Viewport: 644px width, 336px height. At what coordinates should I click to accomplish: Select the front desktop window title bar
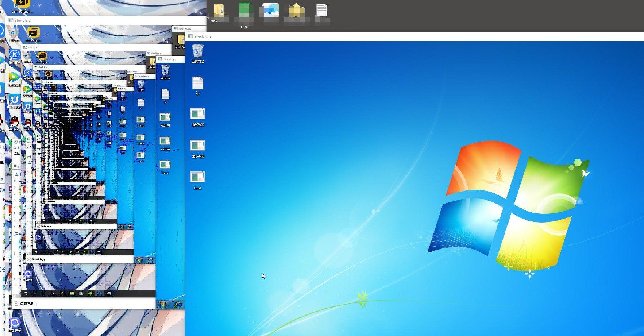pos(414,36)
